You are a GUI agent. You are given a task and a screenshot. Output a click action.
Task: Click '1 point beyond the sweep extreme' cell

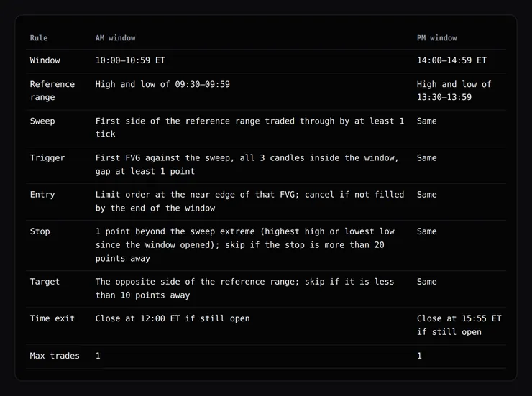245,245
